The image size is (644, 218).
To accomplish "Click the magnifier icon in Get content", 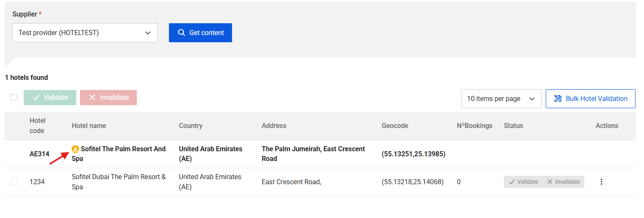I will tap(182, 33).
